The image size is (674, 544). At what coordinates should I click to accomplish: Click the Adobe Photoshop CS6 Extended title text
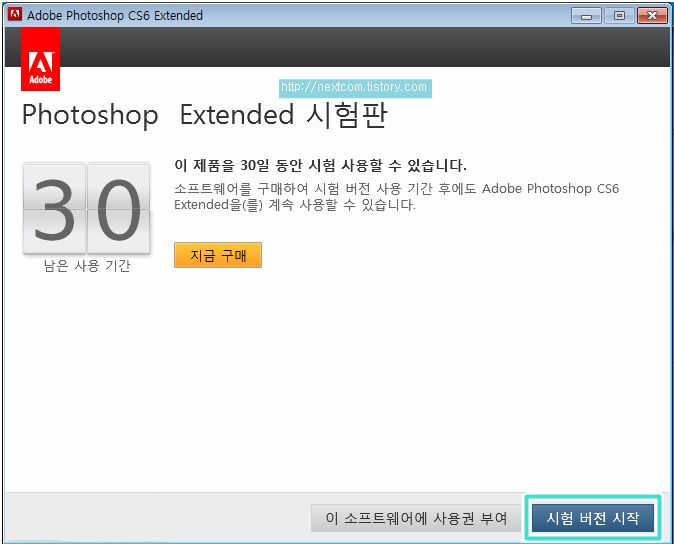(115, 15)
